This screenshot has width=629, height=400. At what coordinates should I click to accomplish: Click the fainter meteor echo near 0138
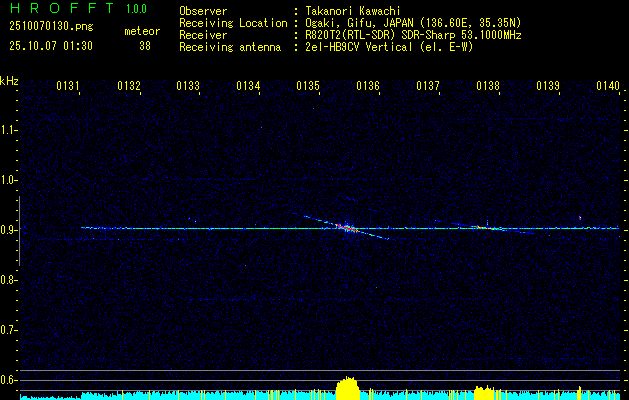[487, 228]
